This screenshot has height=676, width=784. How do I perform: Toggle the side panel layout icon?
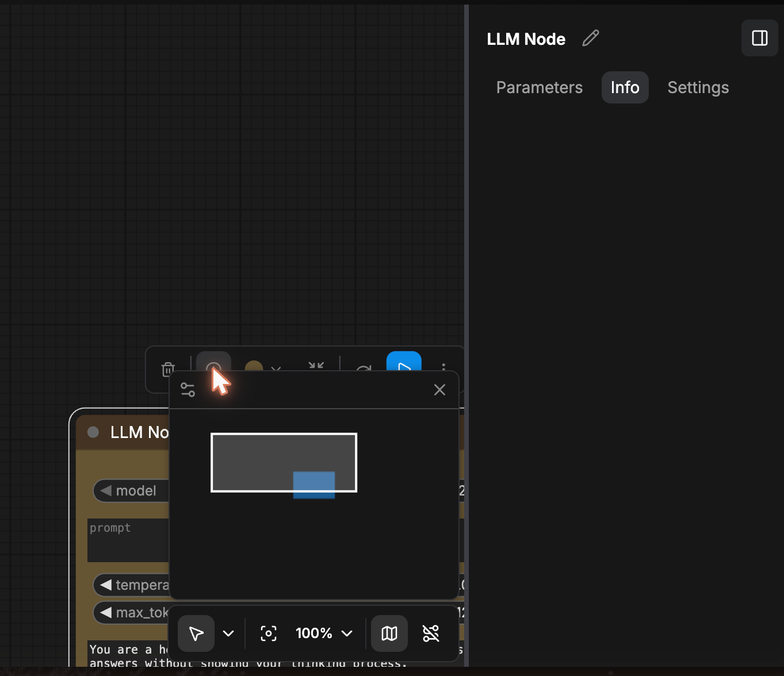click(x=760, y=38)
